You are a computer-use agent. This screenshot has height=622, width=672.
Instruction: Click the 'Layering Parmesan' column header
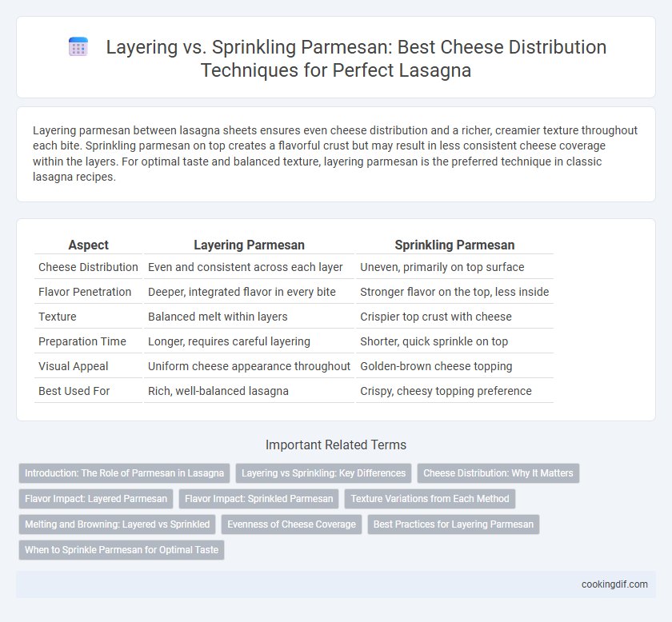(249, 245)
